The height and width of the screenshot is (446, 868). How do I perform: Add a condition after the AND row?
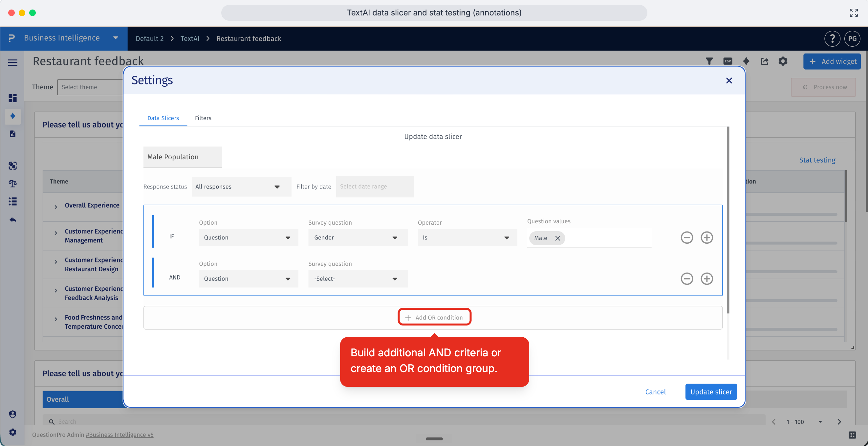pos(706,279)
